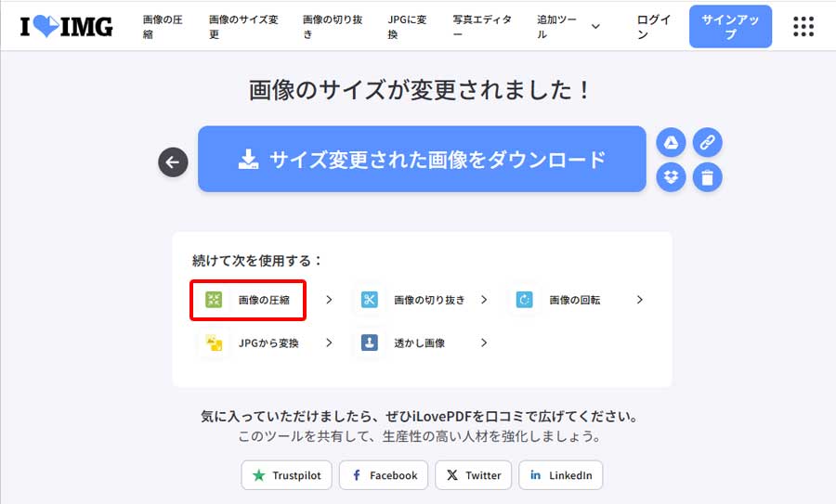
Task: Share on LinkedIn
Action: 560,475
